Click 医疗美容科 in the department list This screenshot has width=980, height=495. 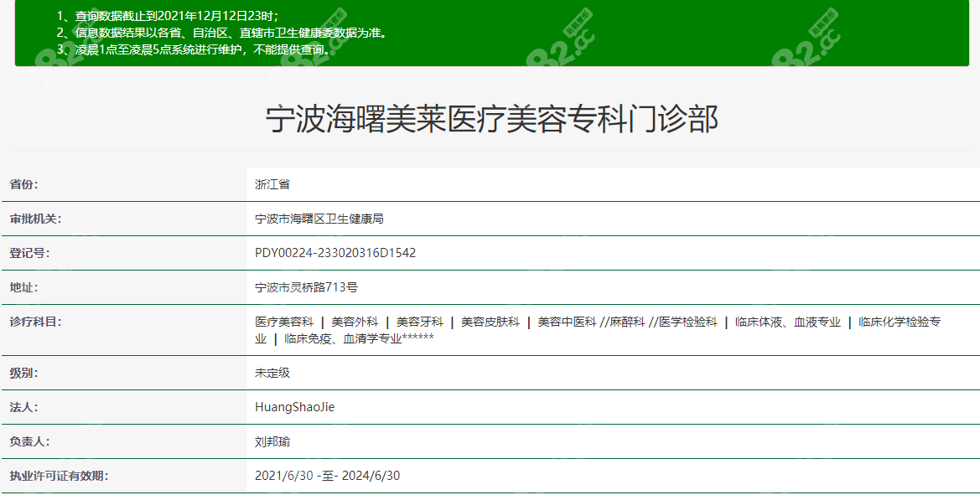click(x=284, y=322)
